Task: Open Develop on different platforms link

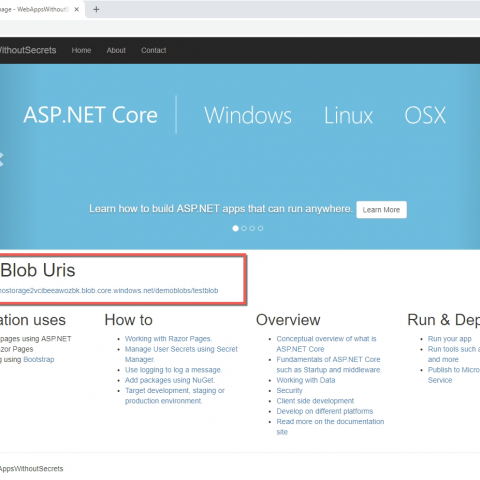Action: (x=325, y=411)
